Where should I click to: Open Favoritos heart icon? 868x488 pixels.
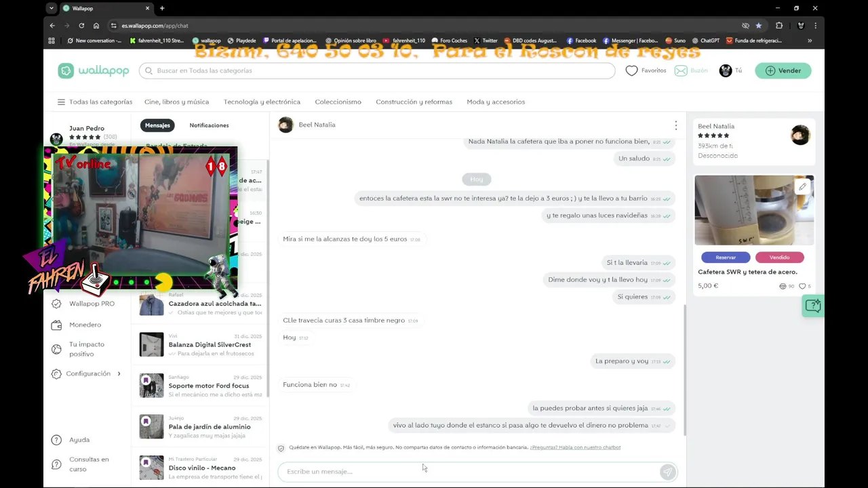[631, 70]
